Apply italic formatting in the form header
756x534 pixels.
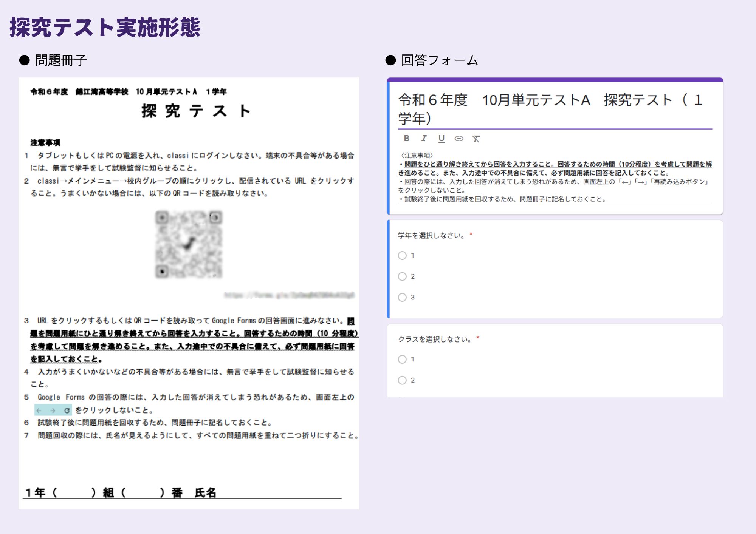[x=424, y=139]
